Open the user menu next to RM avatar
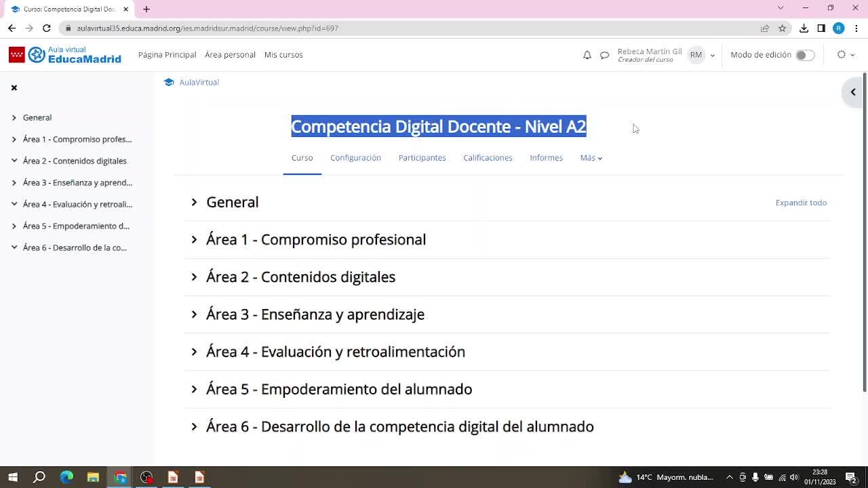Screen dimensions: 868x488 [712, 56]
